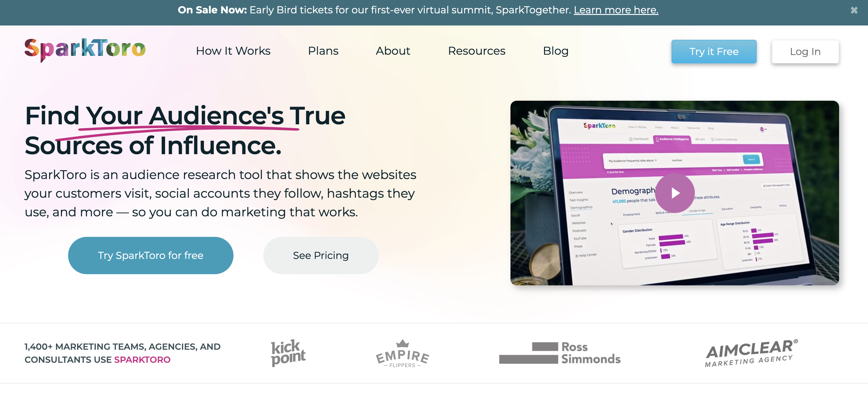Click the SparkToro colorful brand icon
Viewport: 868px width, 401px height.
pos(86,50)
